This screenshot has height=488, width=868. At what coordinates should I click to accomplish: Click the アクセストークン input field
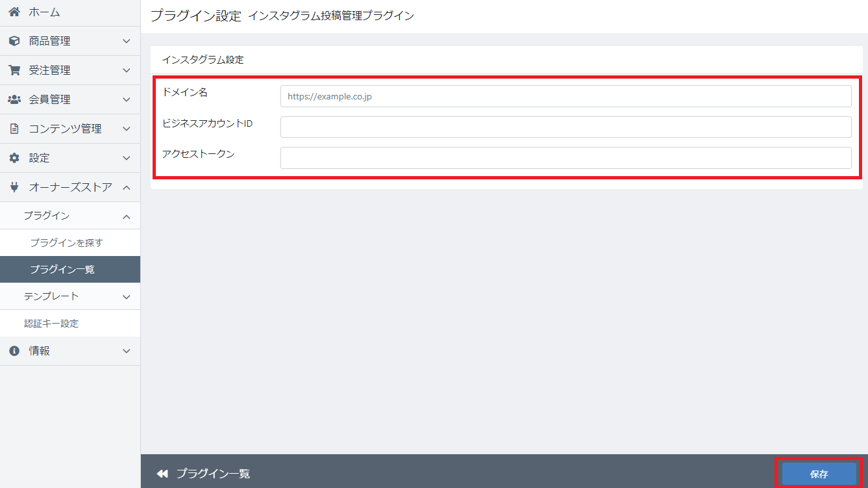pyautogui.click(x=565, y=158)
